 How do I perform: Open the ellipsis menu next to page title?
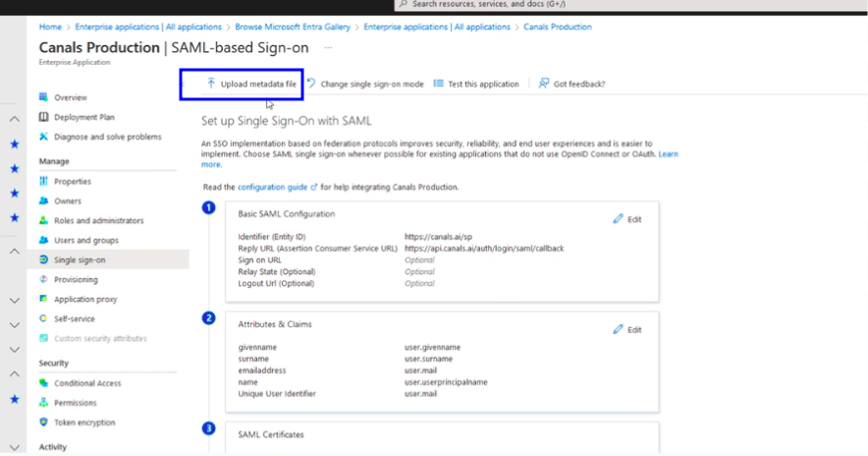328,47
